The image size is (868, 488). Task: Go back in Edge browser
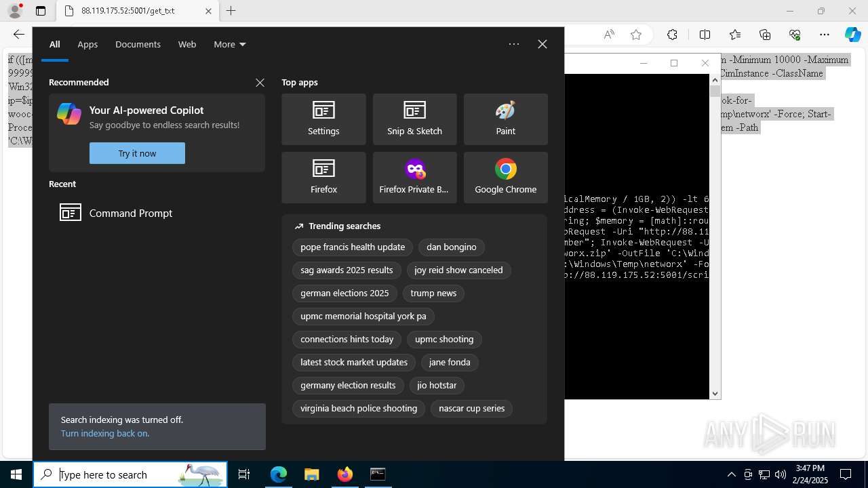click(19, 35)
